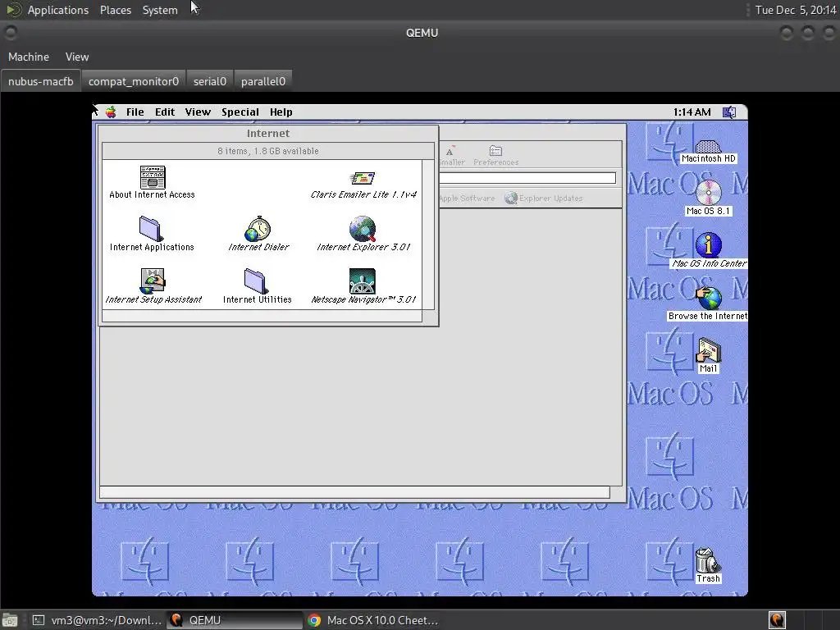
Task: Switch to the compat_monitor0 tab
Action: coord(134,81)
